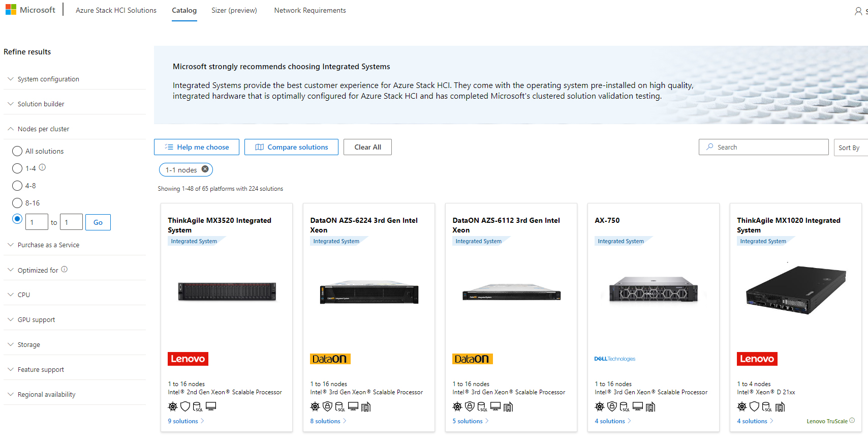868x439 pixels.
Task: Expand the Solution builder filter
Action: coord(75,104)
